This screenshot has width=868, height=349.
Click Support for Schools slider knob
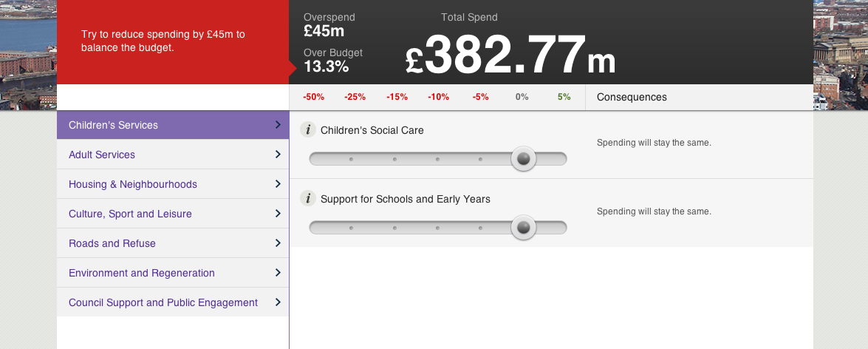524,228
